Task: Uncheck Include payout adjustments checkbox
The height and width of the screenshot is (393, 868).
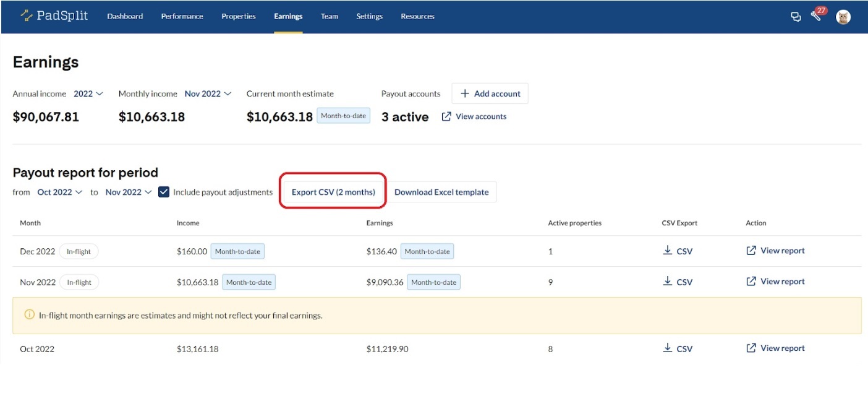Action: [164, 192]
